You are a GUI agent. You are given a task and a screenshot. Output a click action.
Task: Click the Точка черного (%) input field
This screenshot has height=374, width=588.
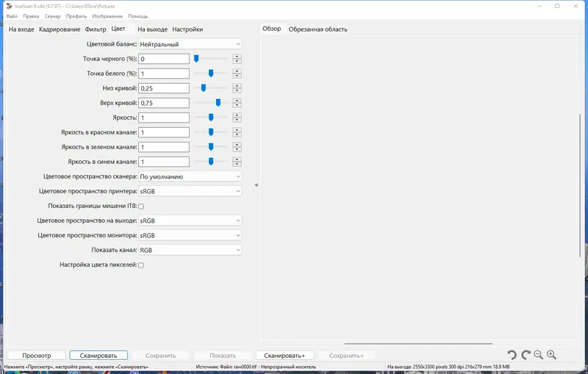[x=164, y=59]
